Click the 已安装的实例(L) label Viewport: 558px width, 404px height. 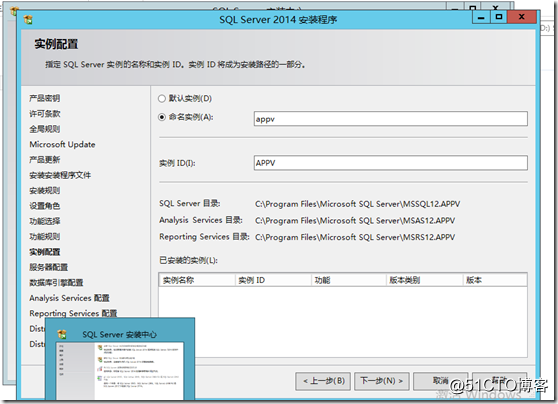click(x=189, y=261)
